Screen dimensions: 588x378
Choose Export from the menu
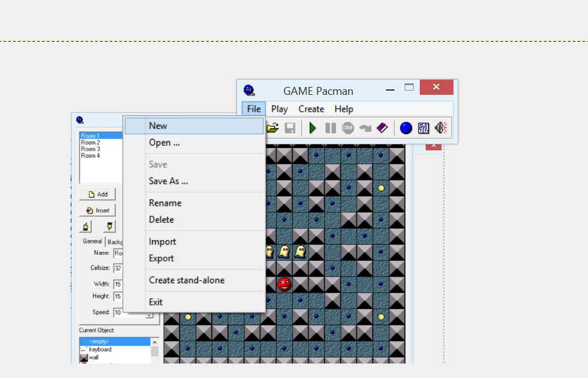194,258
